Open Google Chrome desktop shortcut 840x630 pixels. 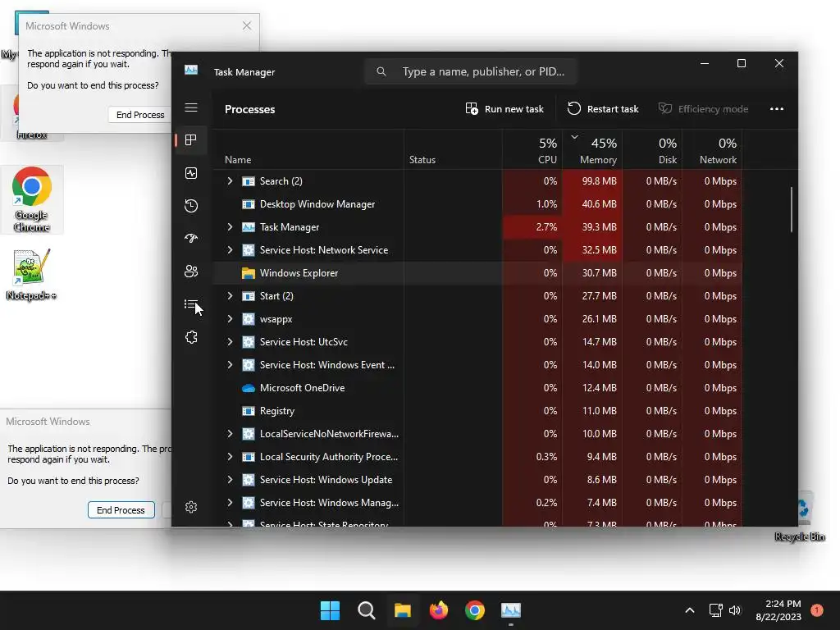click(x=32, y=199)
